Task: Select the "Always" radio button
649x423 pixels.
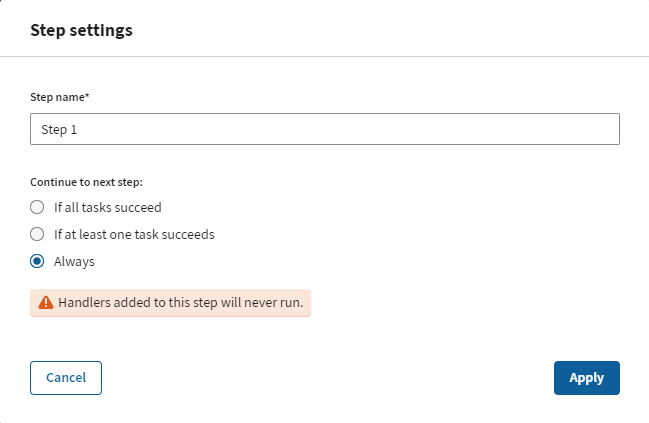Action: click(37, 261)
